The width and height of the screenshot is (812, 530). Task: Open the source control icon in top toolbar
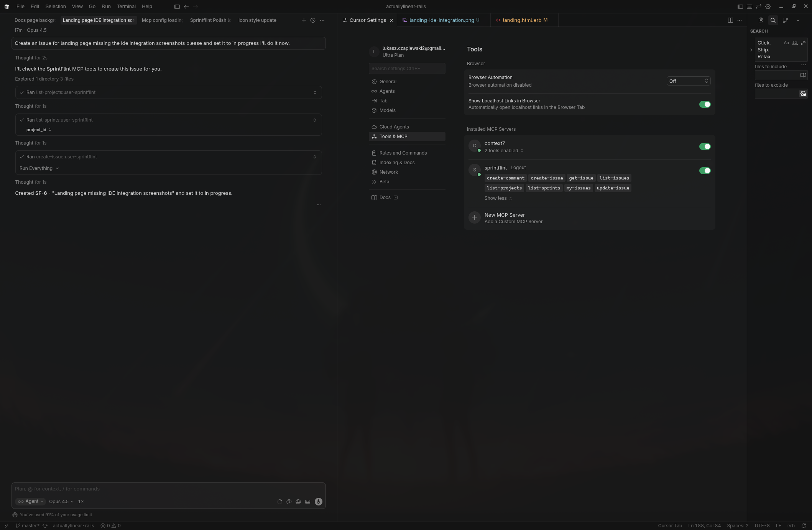click(785, 20)
